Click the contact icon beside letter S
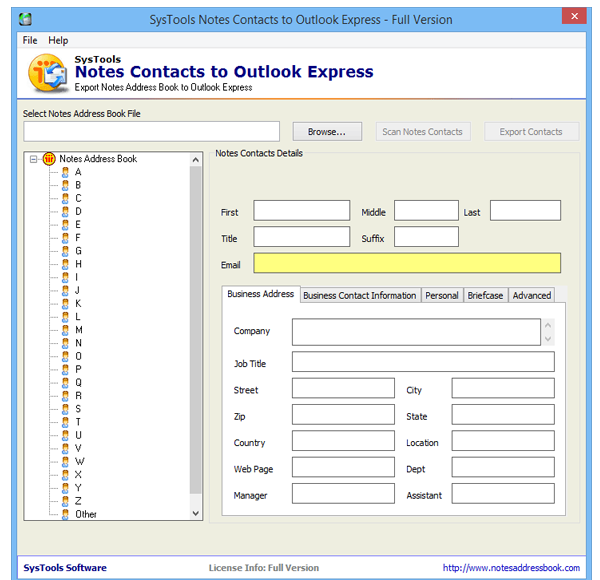 (x=65, y=409)
